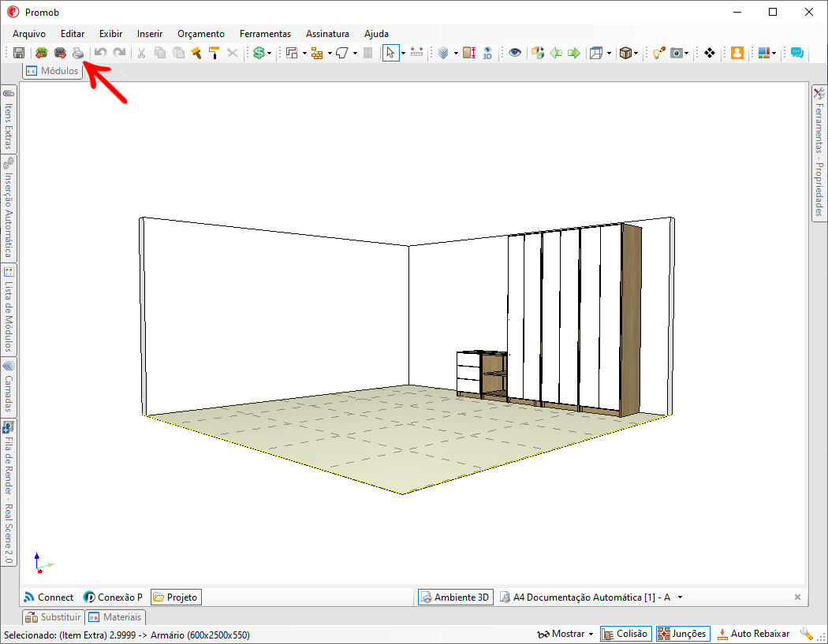The image size is (828, 644).
Task: Click the printer icon in toolbar
Action: click(x=78, y=53)
